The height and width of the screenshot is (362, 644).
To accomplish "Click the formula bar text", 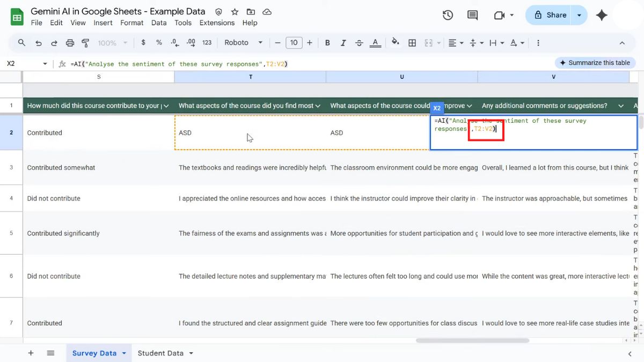I will [179, 64].
